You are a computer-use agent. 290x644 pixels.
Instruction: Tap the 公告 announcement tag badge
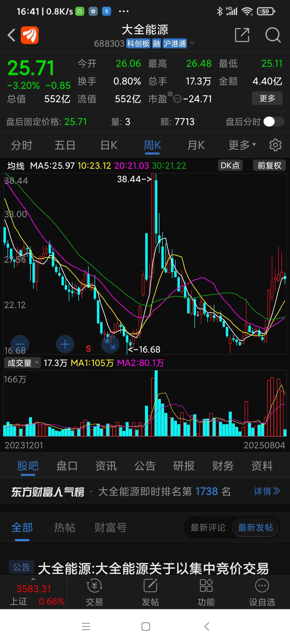(x=21, y=567)
